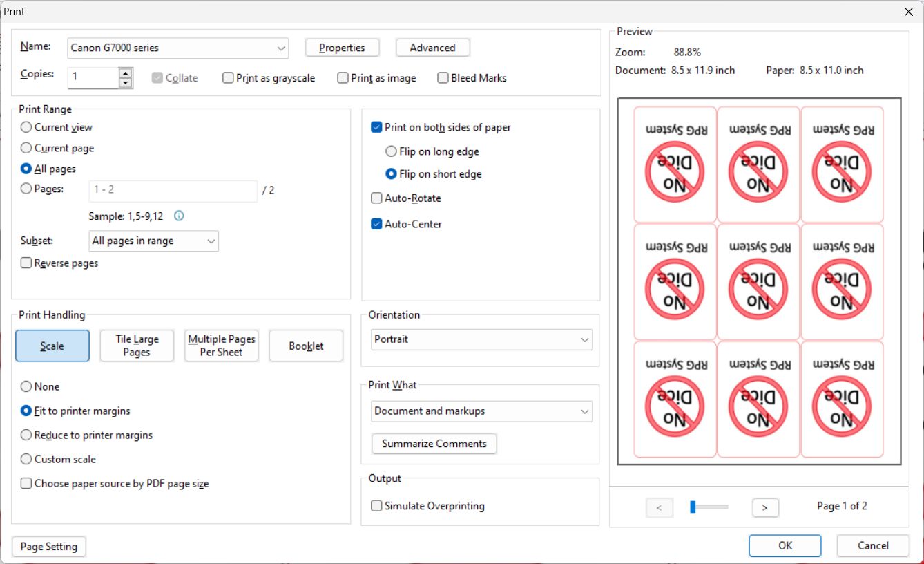The image size is (924, 564).
Task: Enable Print as grayscale checkbox
Action: (x=228, y=78)
